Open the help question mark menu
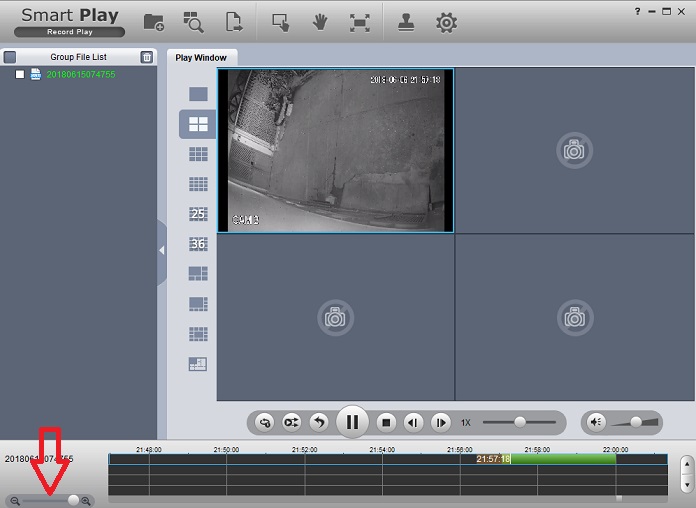696x508 pixels. [638, 11]
